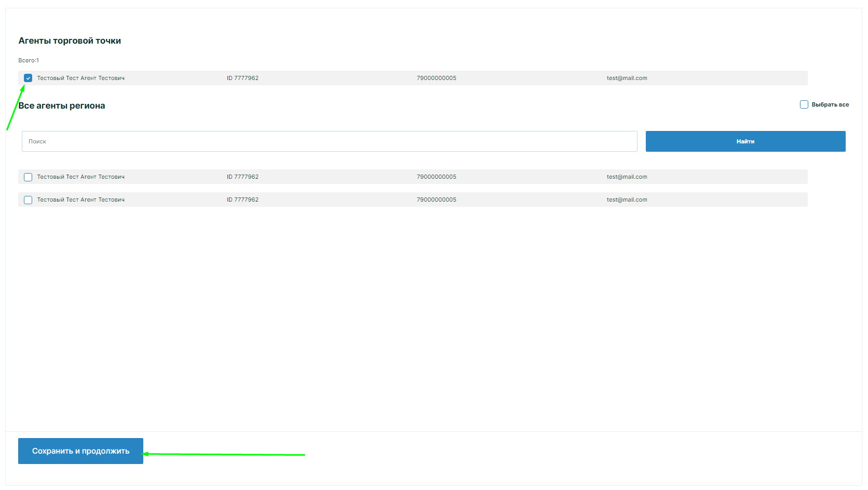Click ID 7777962 in first region list row

[242, 177]
